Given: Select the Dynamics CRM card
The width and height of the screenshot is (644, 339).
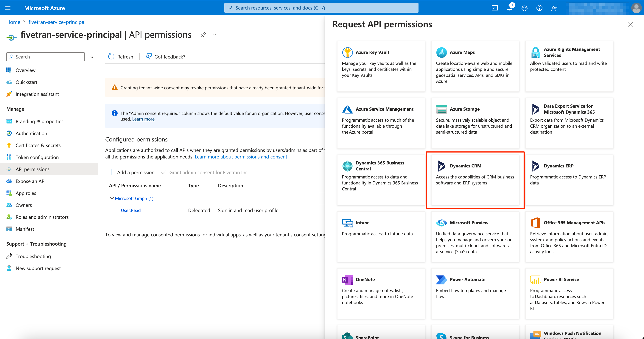Looking at the screenshot, I should (475, 180).
